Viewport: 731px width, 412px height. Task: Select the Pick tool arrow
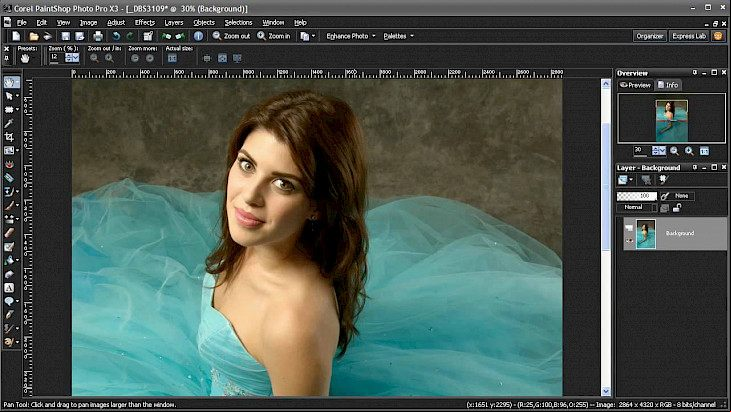click(9, 96)
